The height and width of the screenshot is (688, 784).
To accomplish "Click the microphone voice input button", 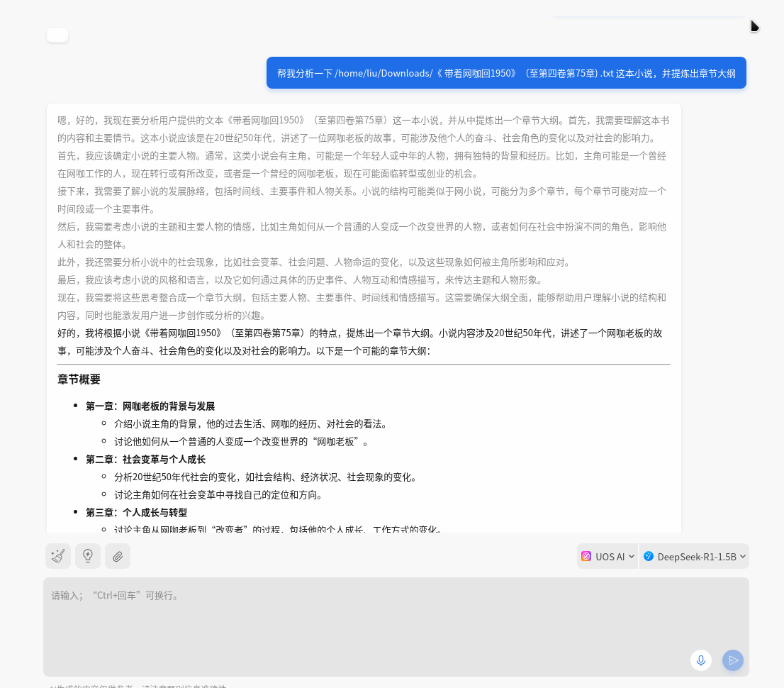I will 701,660.
